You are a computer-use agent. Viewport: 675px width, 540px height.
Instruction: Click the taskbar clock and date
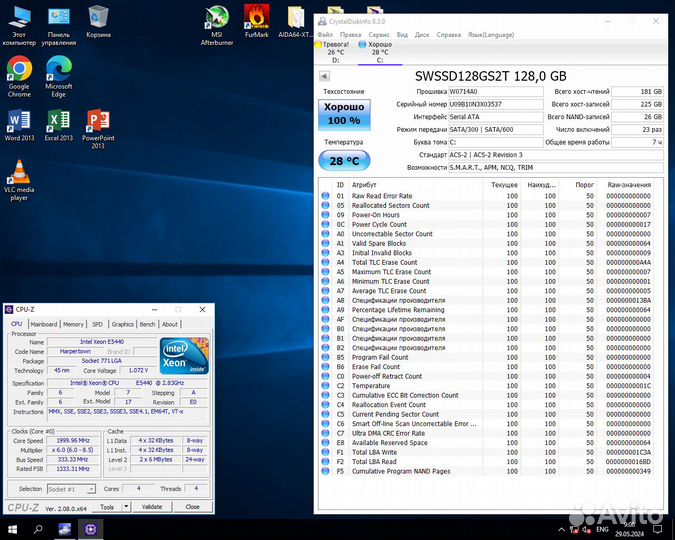tap(629, 529)
